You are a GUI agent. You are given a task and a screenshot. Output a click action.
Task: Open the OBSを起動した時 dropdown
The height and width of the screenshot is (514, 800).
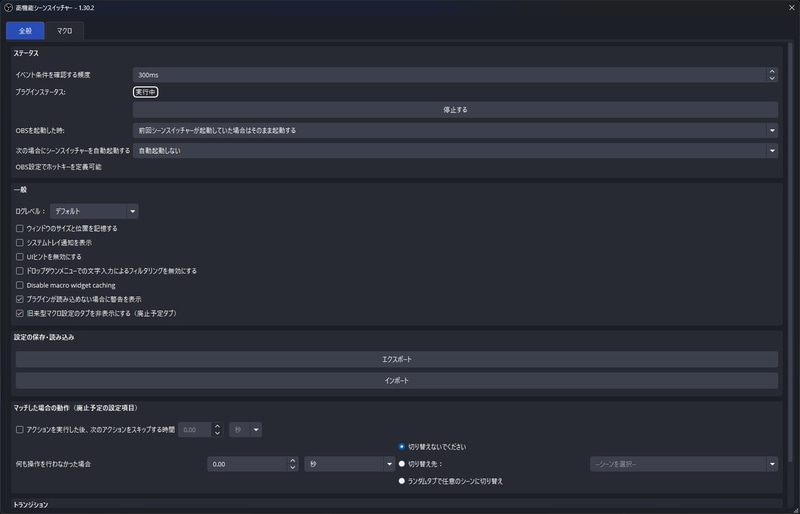[x=455, y=130]
